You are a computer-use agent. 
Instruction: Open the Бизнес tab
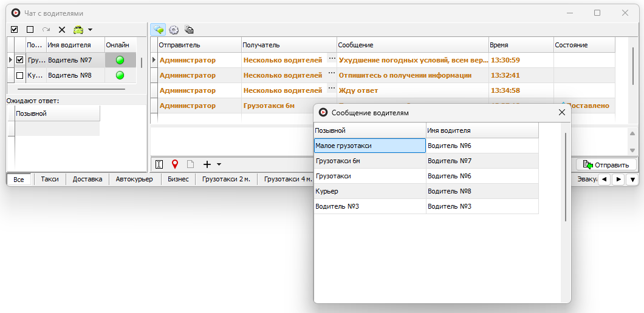tap(178, 180)
